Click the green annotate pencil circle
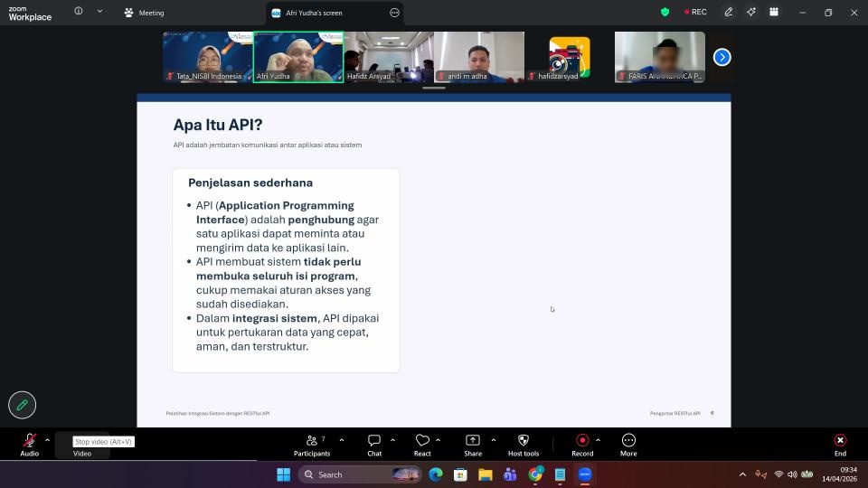Viewport: 868px width, 488px height. [x=22, y=405]
